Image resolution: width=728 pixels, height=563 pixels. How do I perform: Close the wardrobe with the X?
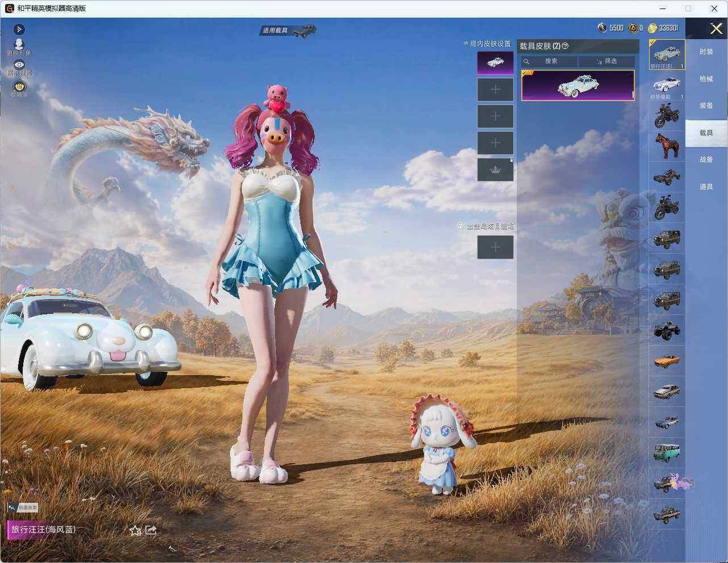[x=716, y=28]
